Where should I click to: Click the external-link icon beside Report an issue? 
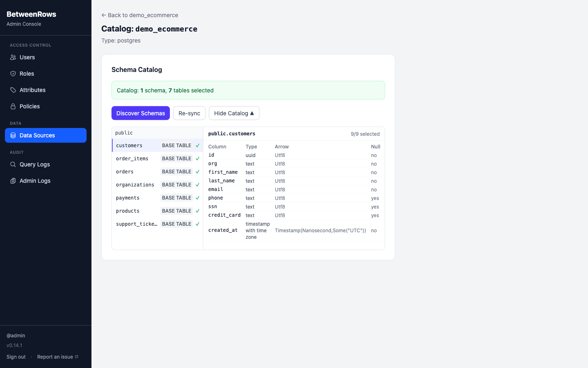77,356
